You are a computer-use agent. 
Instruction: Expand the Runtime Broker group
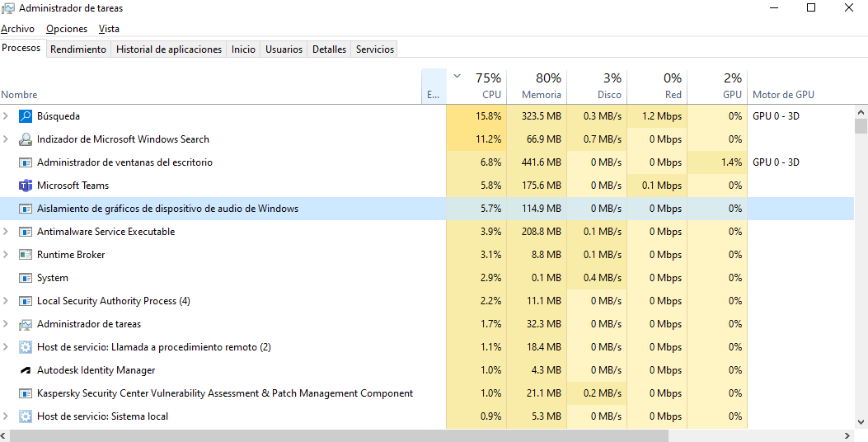coord(6,255)
